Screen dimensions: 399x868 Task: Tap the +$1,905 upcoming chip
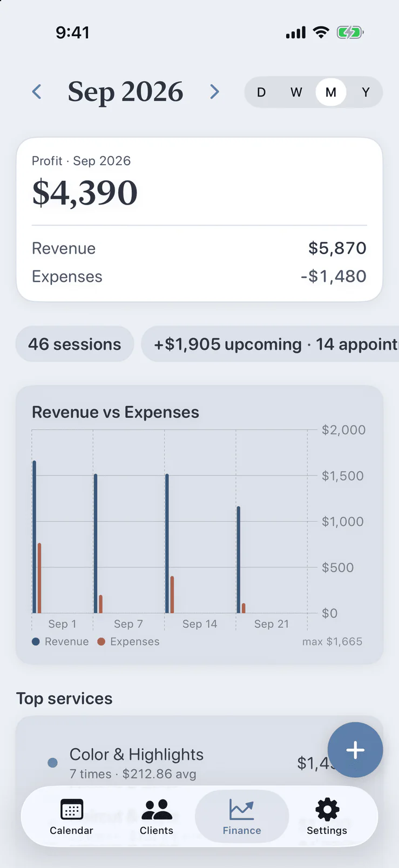[x=270, y=344]
